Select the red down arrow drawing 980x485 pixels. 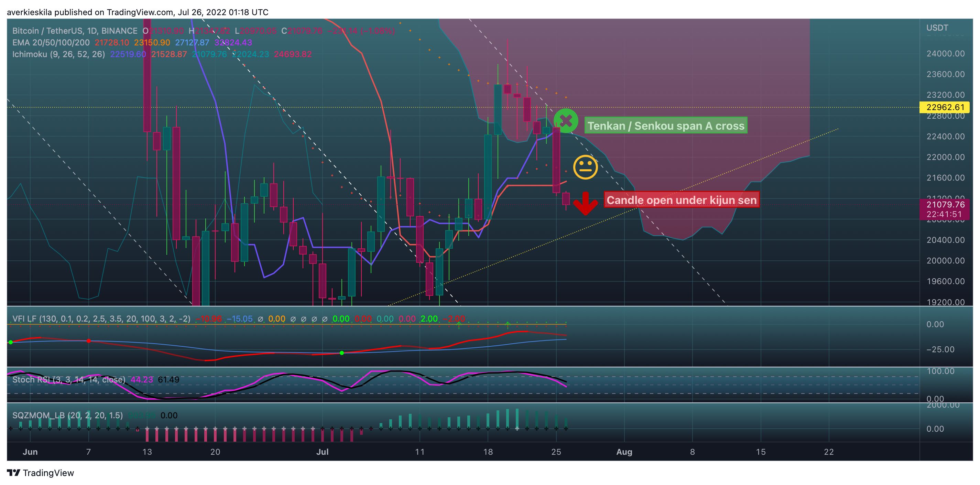586,203
